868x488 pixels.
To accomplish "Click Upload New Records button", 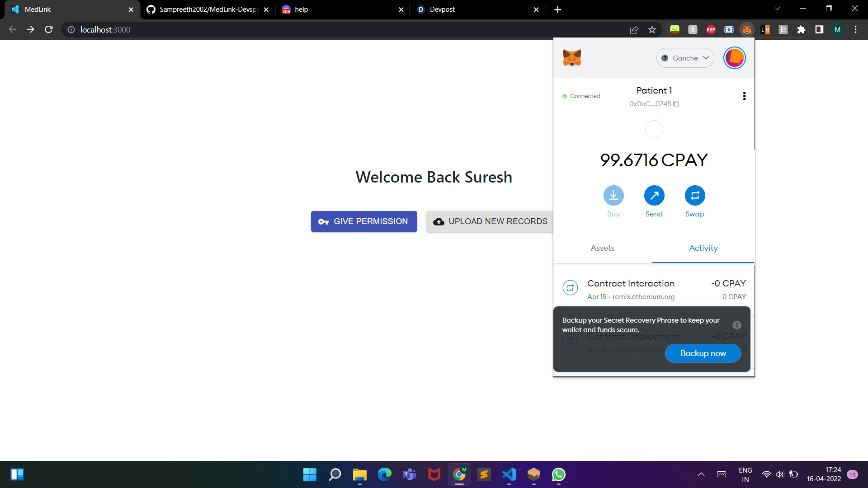I will 490,221.
